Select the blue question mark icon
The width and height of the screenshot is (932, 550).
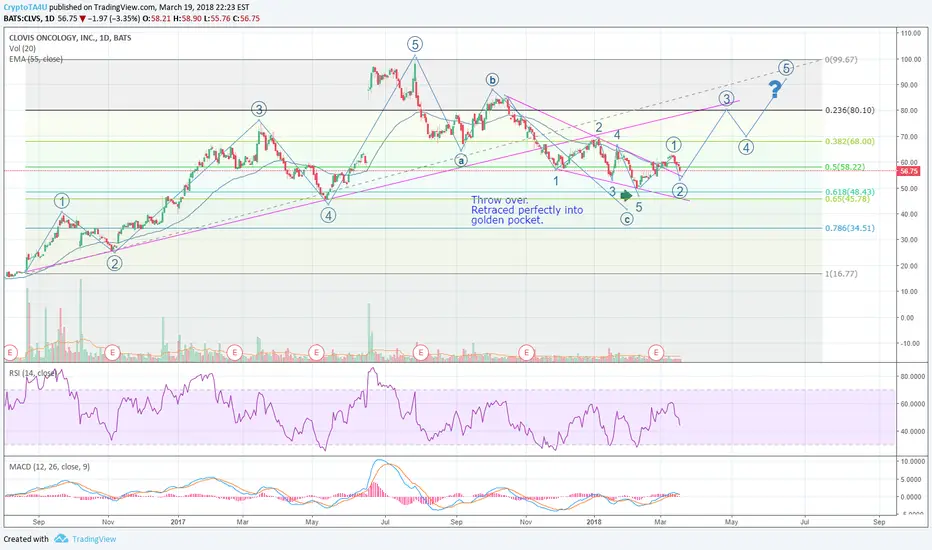(774, 89)
